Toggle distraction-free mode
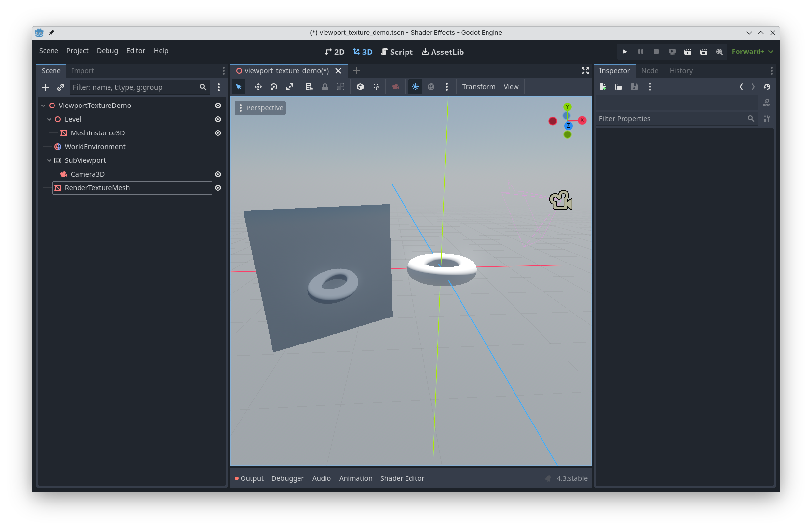 click(585, 71)
